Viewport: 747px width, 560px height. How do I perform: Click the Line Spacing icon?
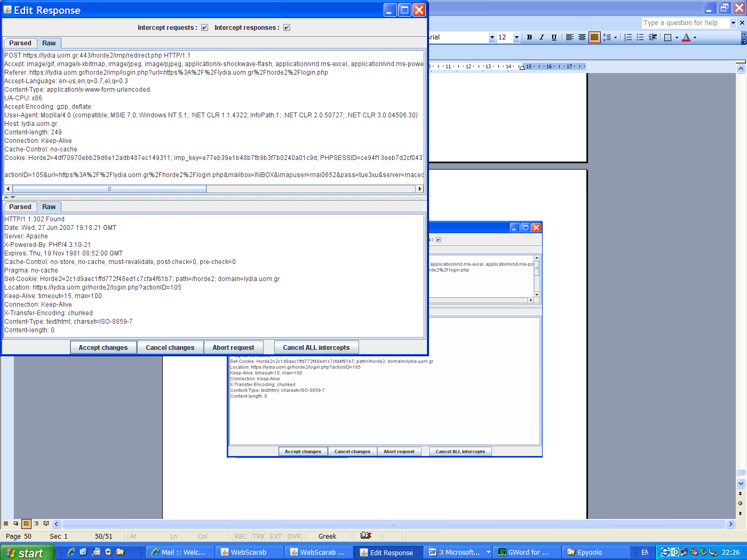[607, 37]
